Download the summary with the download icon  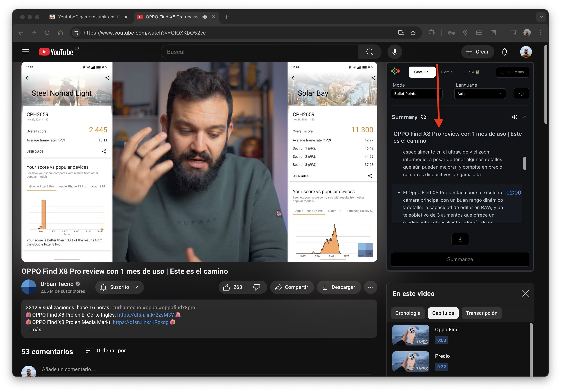point(460,239)
